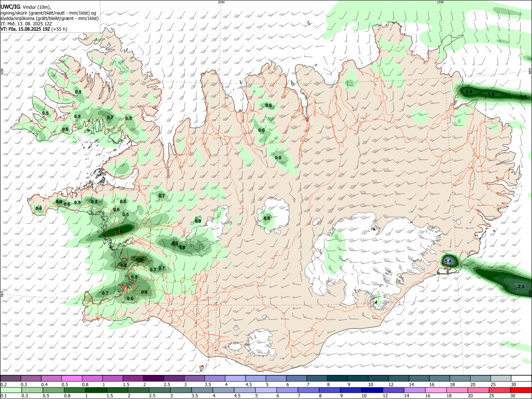Viewport: 532px width, 399px height.
Task: Click the legend line starting "rigning/skúrir"
Action: 48,12
